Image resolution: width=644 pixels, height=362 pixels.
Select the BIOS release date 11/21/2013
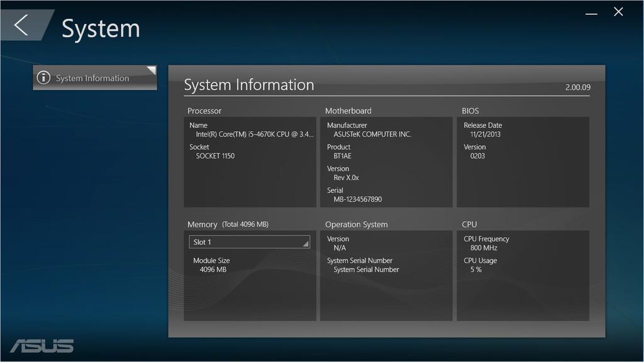coord(486,134)
